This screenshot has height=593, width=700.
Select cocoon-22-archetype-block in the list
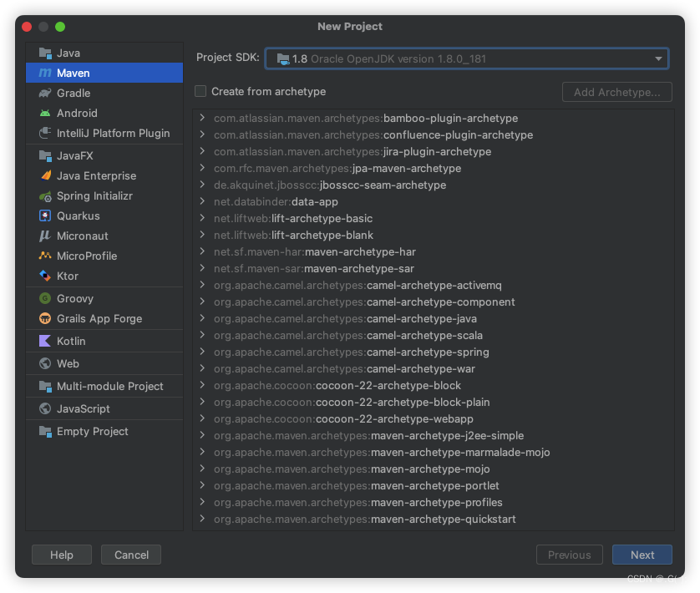coord(337,385)
